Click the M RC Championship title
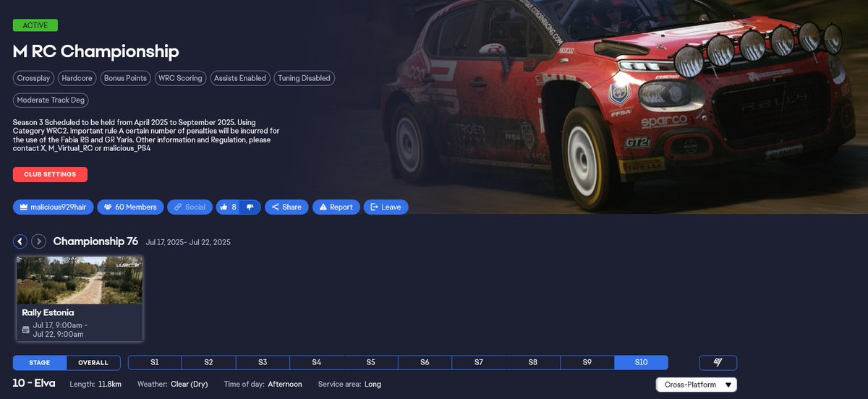Image resolution: width=868 pixels, height=399 pixels. 95,51
